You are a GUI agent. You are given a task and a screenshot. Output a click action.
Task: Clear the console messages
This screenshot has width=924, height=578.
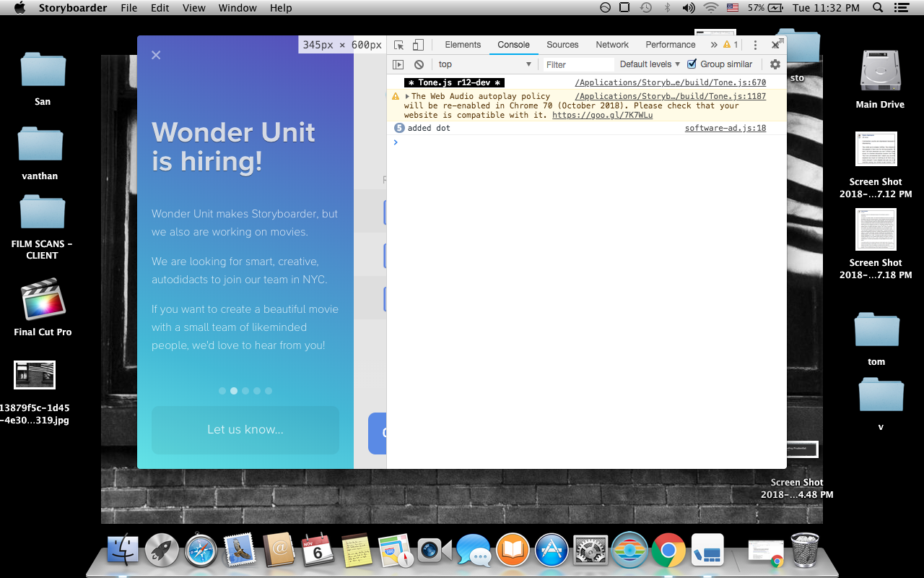pos(419,64)
